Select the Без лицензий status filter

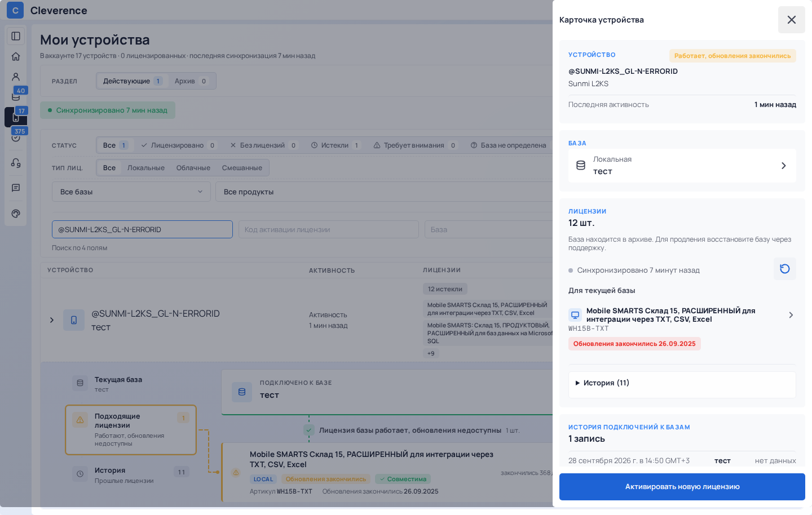pos(263,145)
